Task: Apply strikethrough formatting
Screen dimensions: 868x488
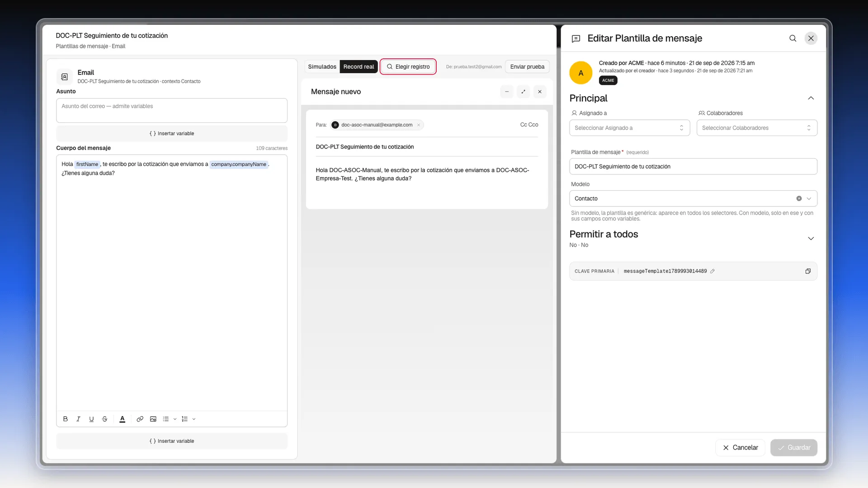Action: click(104, 419)
